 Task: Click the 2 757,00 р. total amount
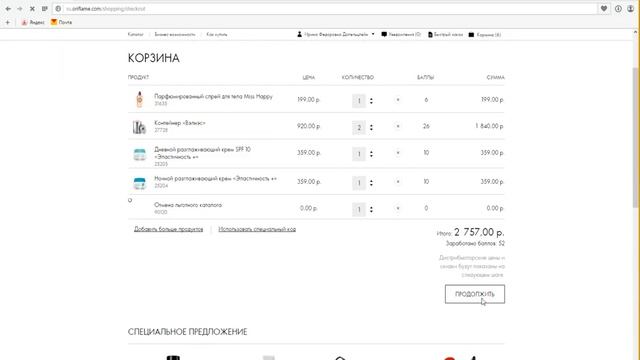pyautogui.click(x=479, y=232)
